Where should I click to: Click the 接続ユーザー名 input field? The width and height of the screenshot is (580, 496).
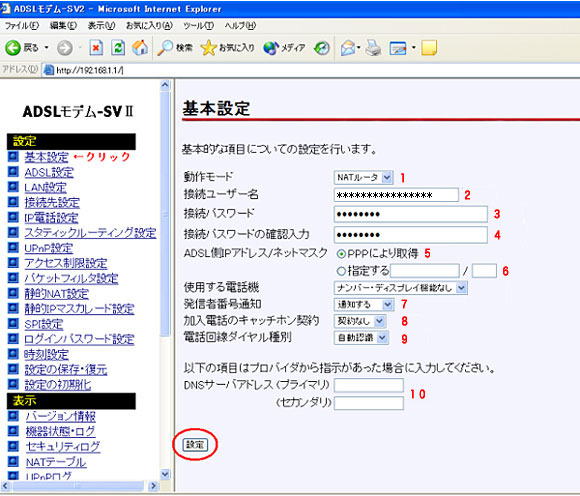(x=396, y=195)
